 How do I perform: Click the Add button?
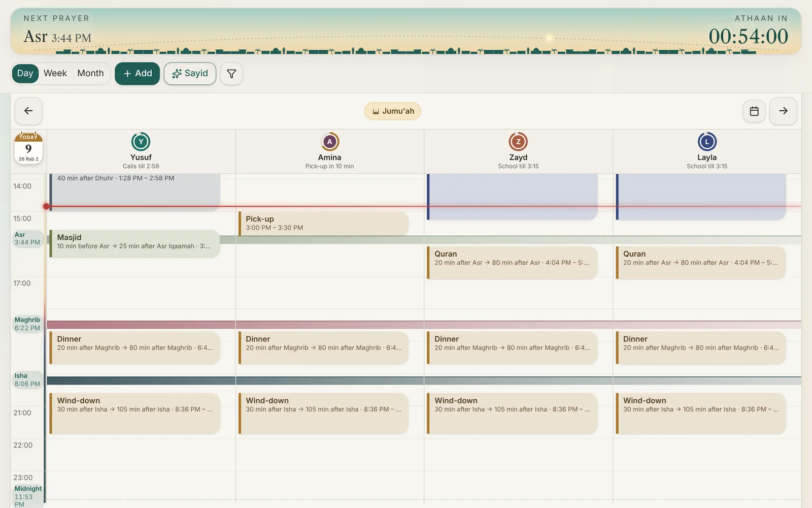tap(137, 74)
